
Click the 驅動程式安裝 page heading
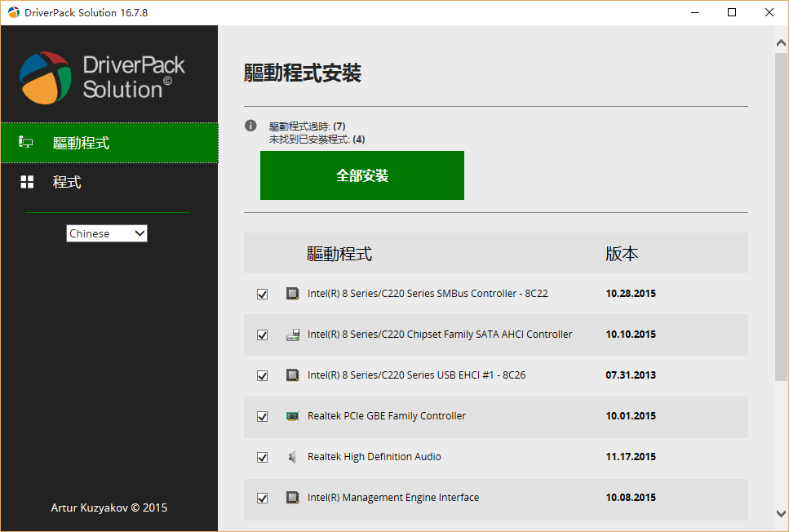[x=303, y=73]
